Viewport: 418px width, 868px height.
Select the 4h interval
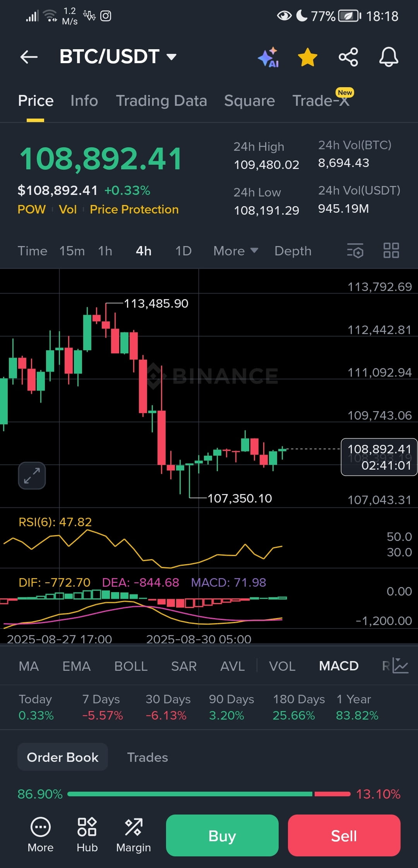coord(144,251)
